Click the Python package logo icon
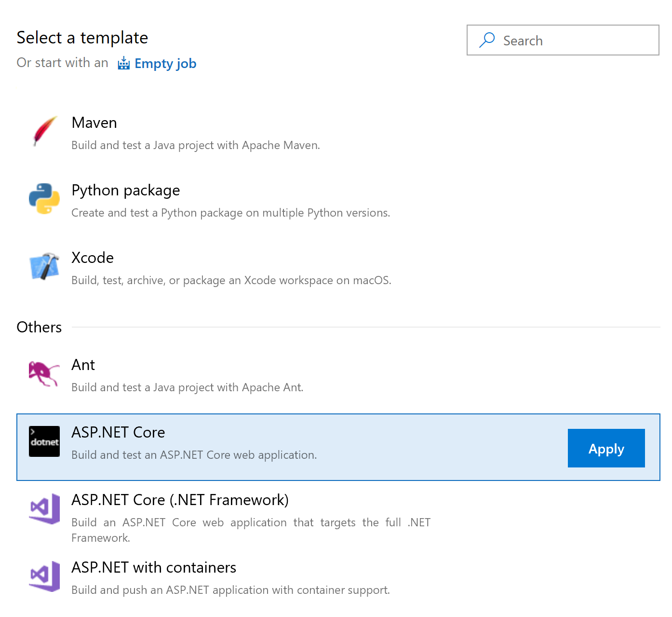This screenshot has width=672, height=617. [44, 198]
